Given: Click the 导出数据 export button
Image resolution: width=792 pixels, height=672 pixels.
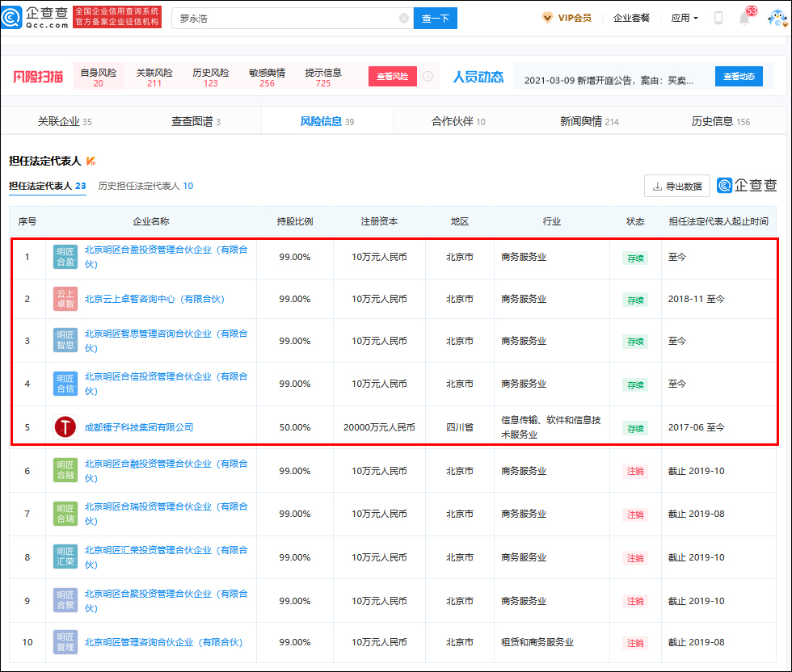Looking at the screenshot, I should coord(676,186).
